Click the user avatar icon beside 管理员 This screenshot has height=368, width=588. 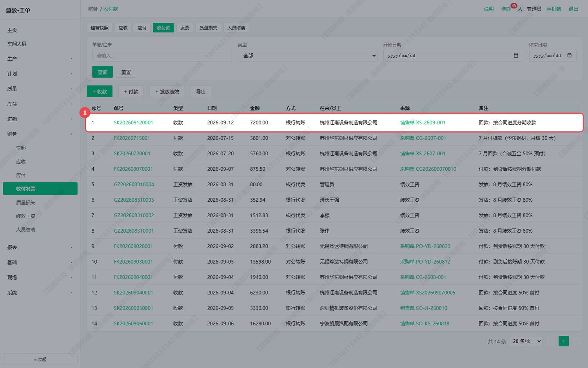tap(520, 9)
